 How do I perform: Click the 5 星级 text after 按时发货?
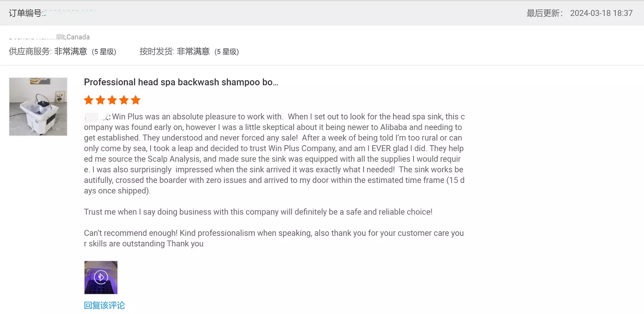coord(227,52)
